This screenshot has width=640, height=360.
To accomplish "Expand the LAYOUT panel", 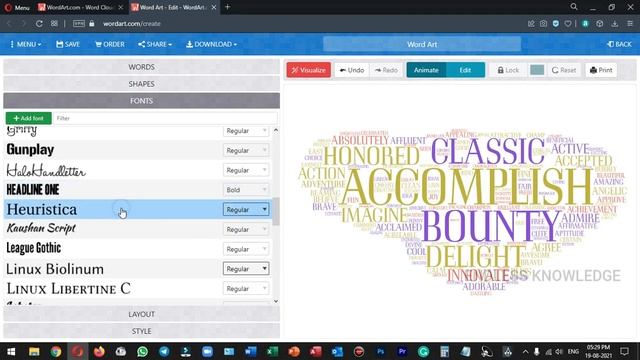I will point(141,314).
